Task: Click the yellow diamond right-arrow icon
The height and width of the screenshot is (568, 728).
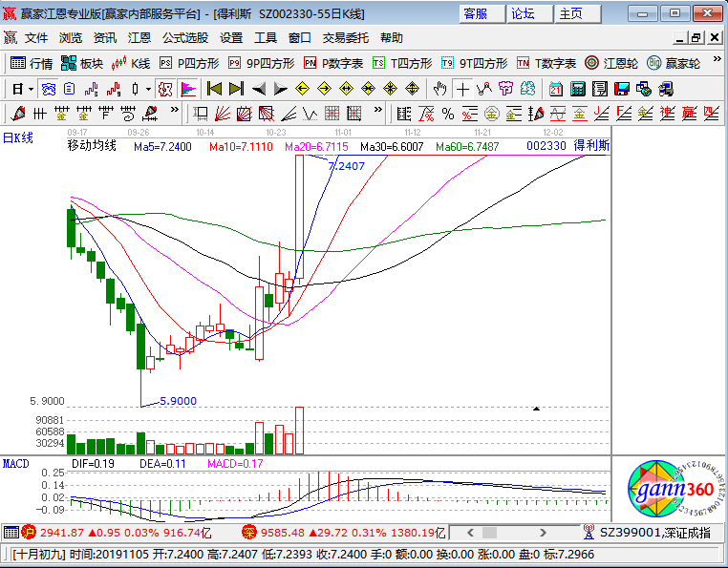Action: click(x=324, y=89)
